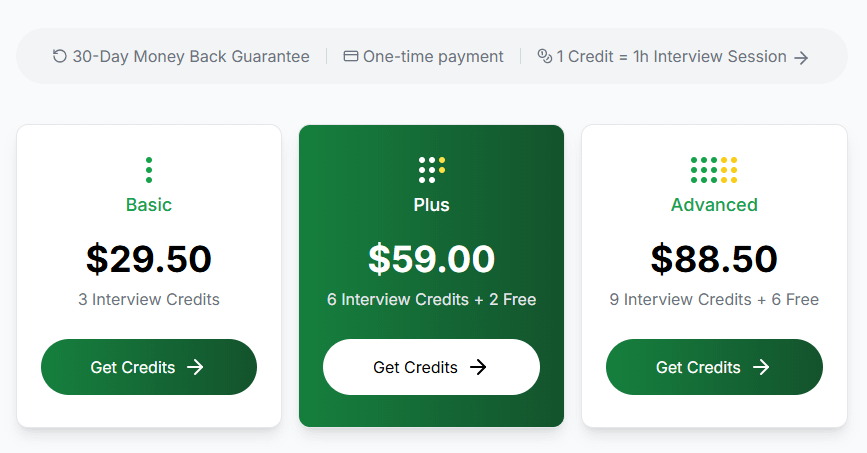Click the $88.50 Advanced price
Screen dimensions: 867x453
point(714,259)
